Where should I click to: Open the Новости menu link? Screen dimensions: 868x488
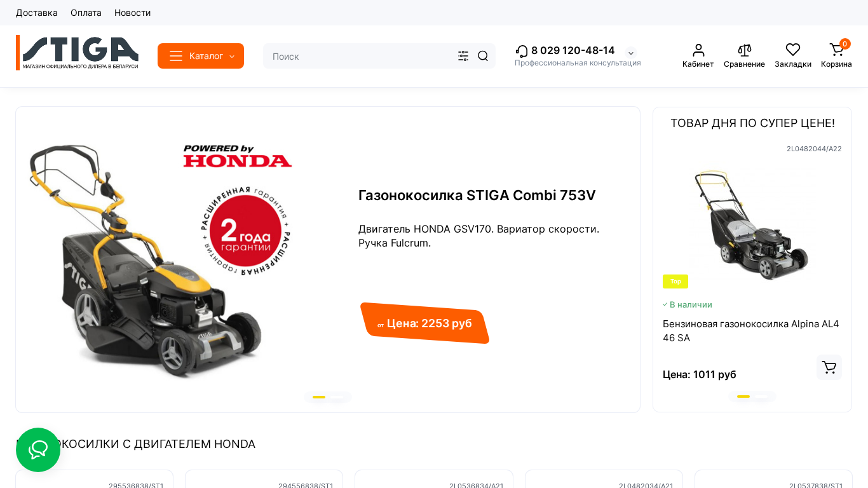click(132, 13)
